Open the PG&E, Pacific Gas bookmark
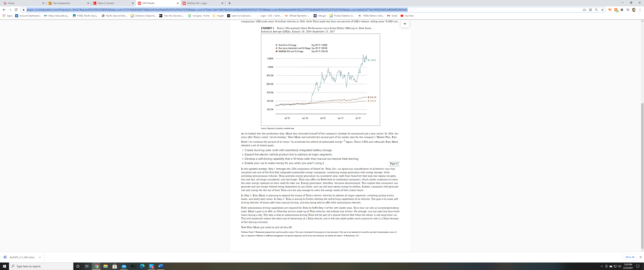 [x=86, y=16]
